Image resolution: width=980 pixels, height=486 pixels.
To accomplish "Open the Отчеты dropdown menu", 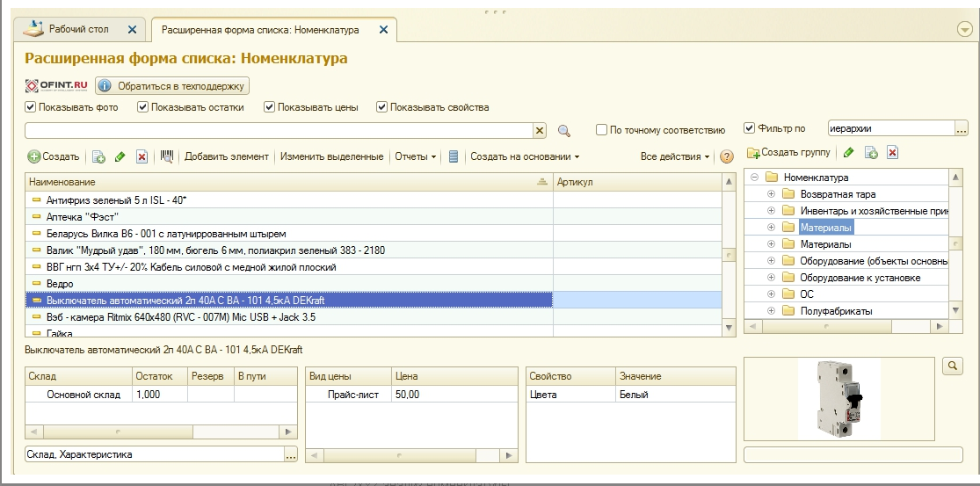I will (x=415, y=156).
